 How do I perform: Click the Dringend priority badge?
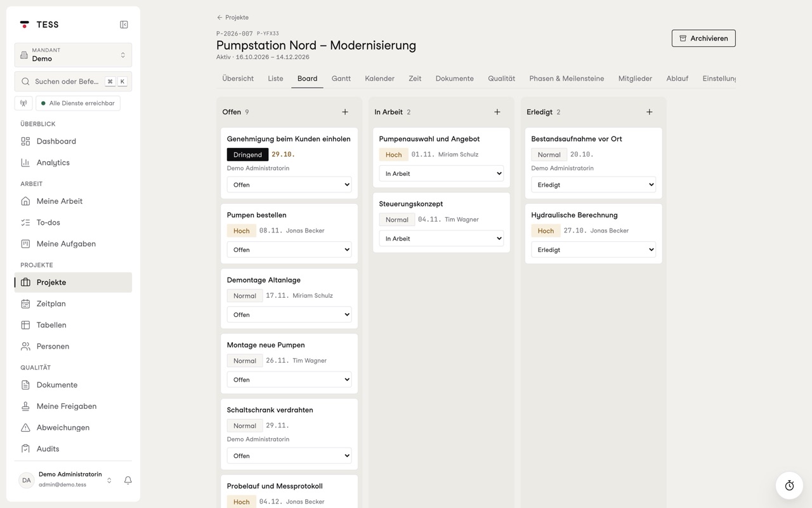[x=247, y=154]
